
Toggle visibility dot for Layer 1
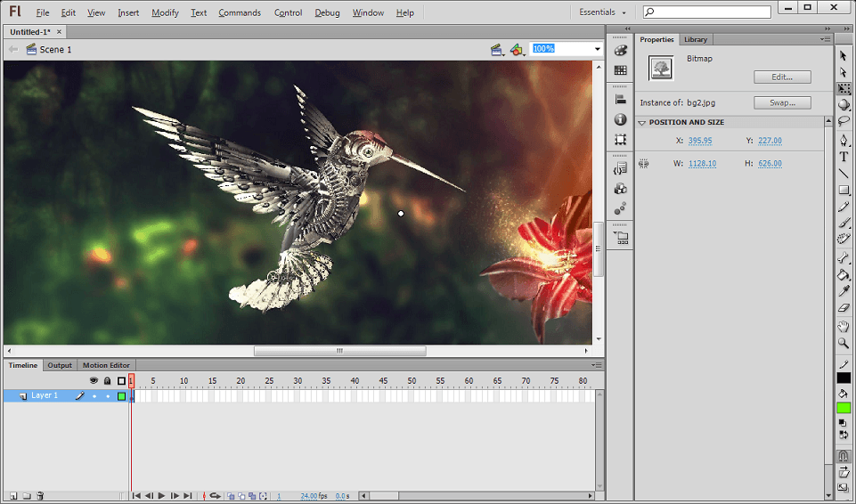94,396
